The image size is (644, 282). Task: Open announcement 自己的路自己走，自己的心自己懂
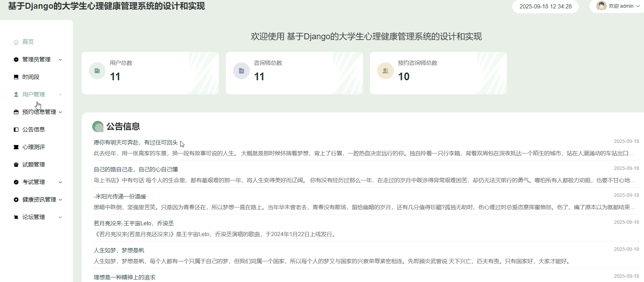click(136, 170)
